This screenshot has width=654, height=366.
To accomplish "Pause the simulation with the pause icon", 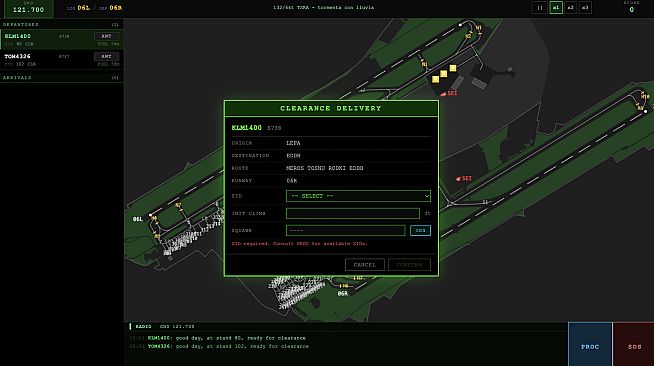I will (x=540, y=8).
